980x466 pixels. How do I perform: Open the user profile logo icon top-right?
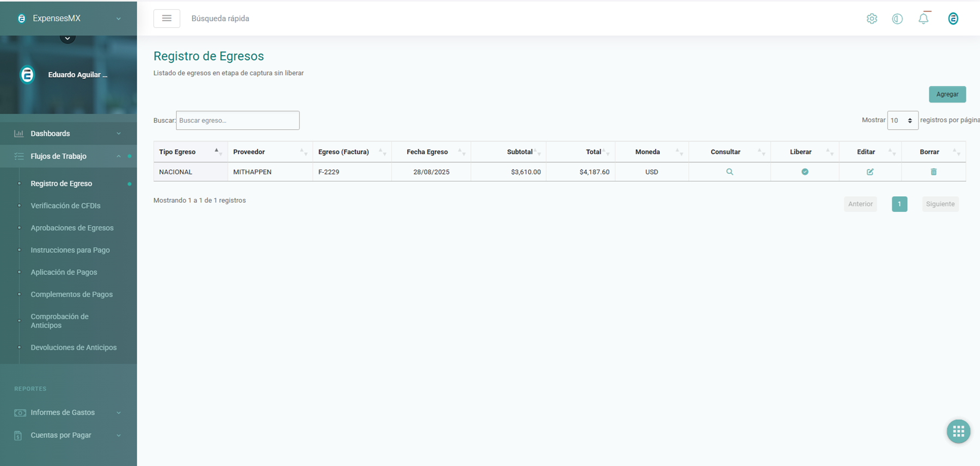click(953, 19)
